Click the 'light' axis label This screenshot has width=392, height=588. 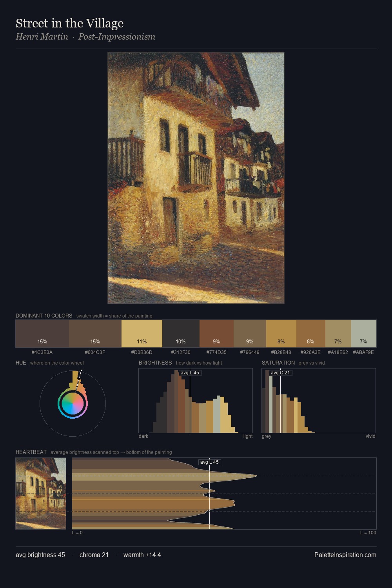(248, 436)
